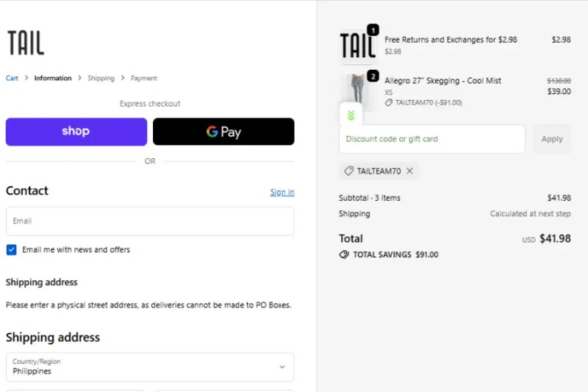Click the Google G logo in Pay button
This screenshot has width=588, height=392.
tap(212, 132)
